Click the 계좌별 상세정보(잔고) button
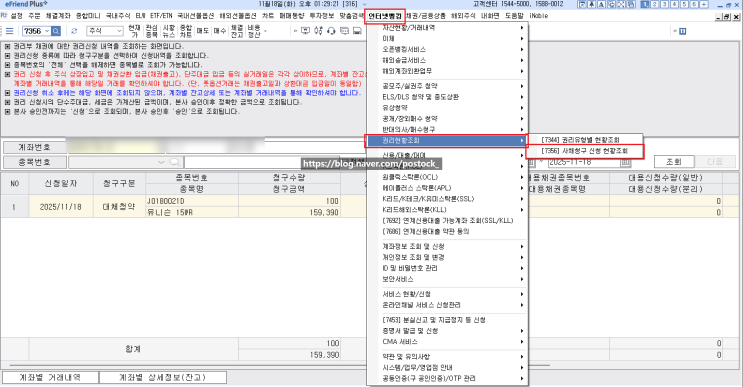743x387 pixels. pyautogui.click(x=162, y=378)
